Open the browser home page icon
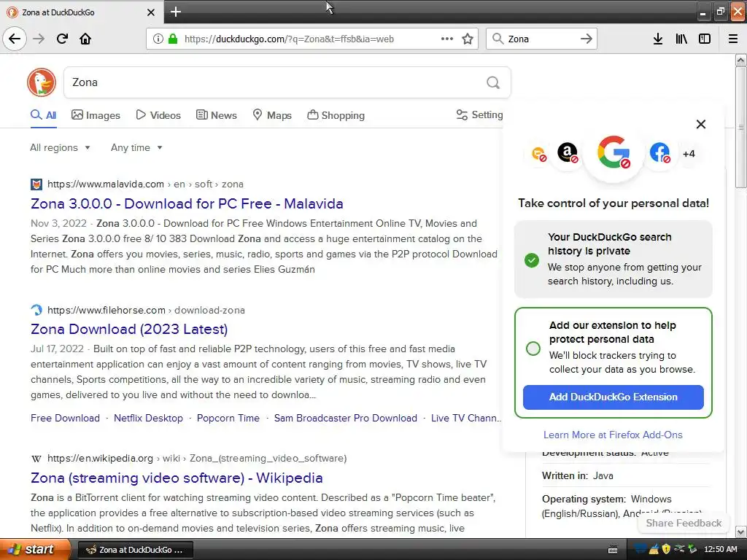This screenshot has height=560, width=747. click(85, 39)
